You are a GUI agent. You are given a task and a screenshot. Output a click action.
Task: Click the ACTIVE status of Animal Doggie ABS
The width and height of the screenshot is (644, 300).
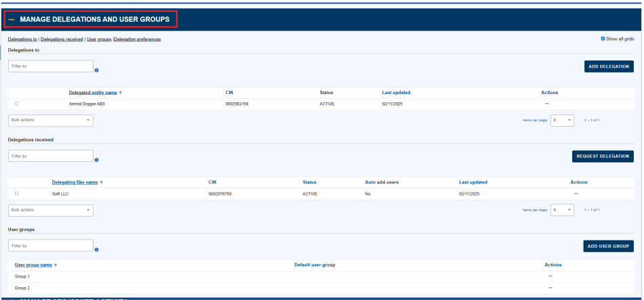pos(327,104)
